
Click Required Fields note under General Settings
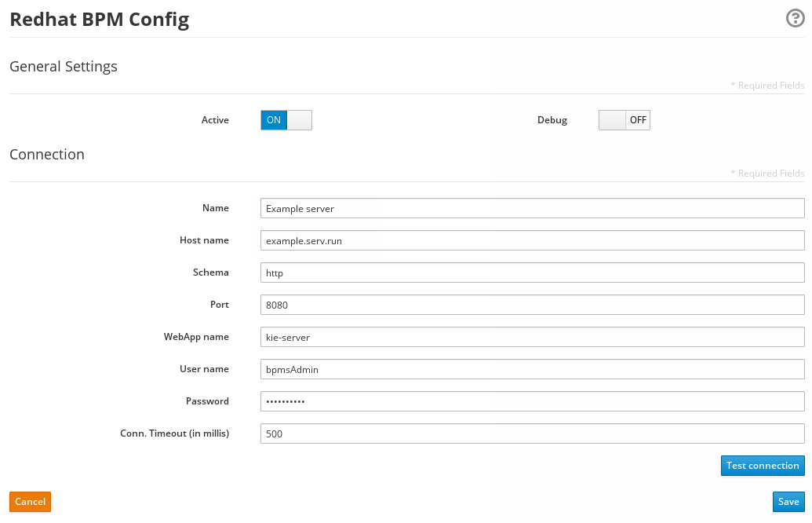pos(767,86)
